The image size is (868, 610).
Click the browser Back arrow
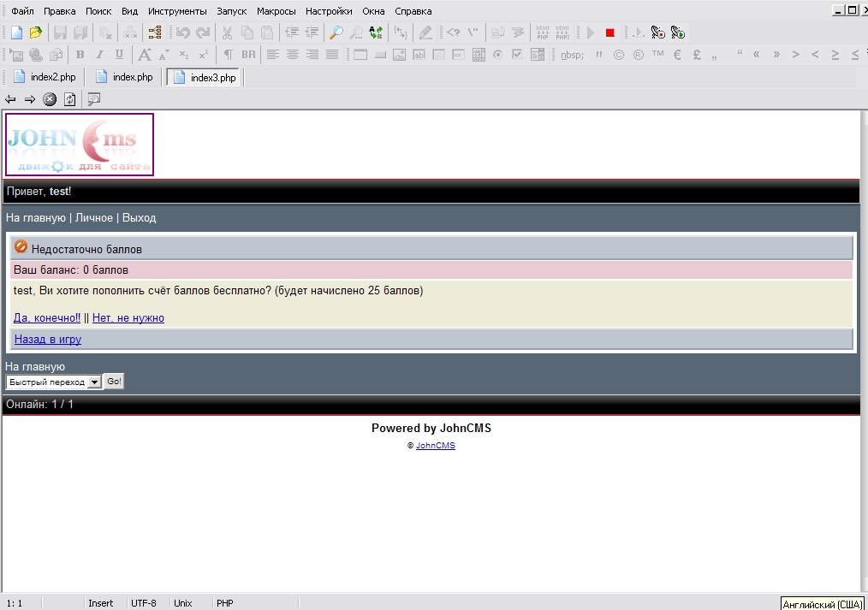pyautogui.click(x=10, y=99)
